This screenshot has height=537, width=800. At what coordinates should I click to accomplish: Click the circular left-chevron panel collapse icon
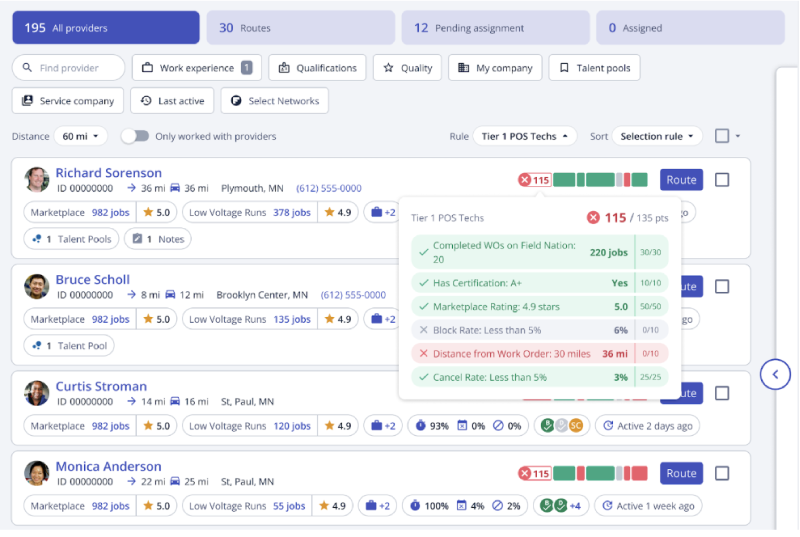776,375
